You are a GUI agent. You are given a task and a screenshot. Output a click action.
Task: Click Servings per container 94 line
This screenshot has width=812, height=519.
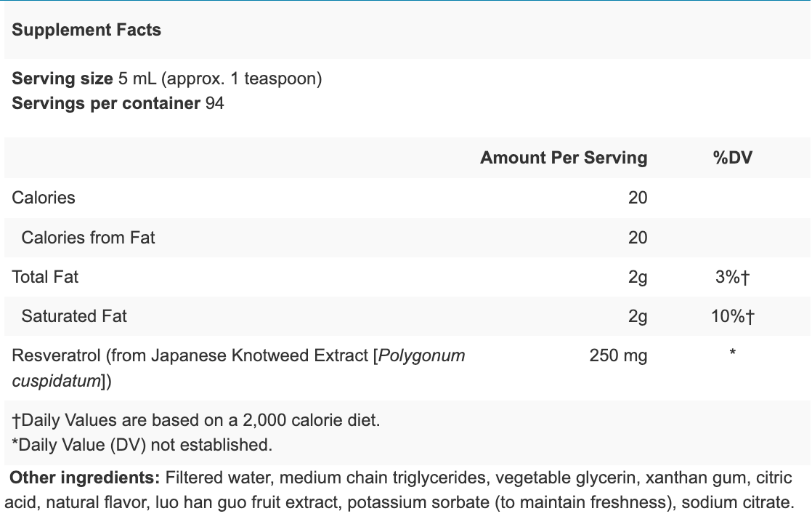(x=118, y=103)
